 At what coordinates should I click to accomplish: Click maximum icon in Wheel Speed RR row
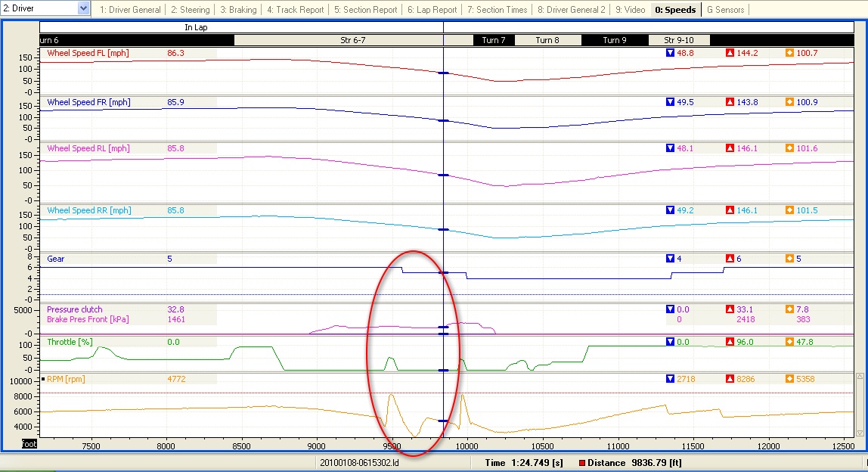click(x=730, y=210)
